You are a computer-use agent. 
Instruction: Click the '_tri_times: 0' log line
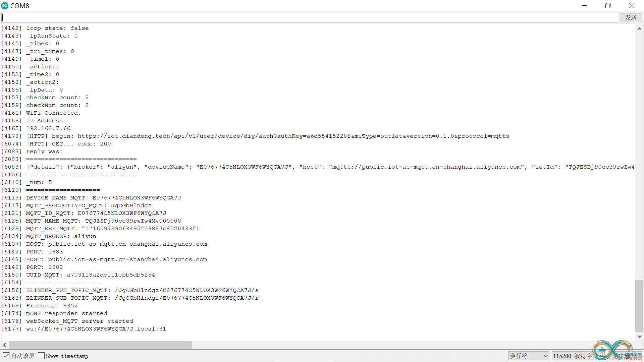click(38, 51)
